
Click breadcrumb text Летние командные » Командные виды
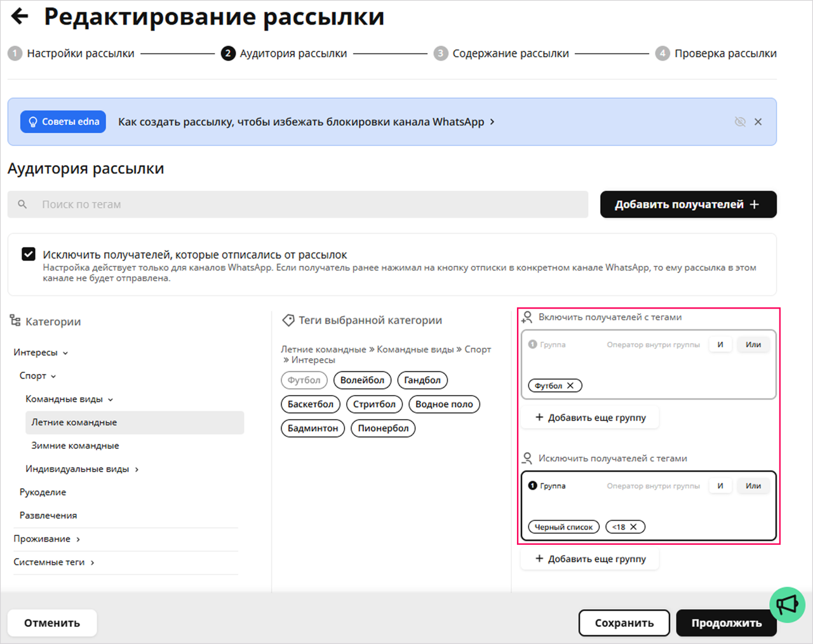coord(367,349)
